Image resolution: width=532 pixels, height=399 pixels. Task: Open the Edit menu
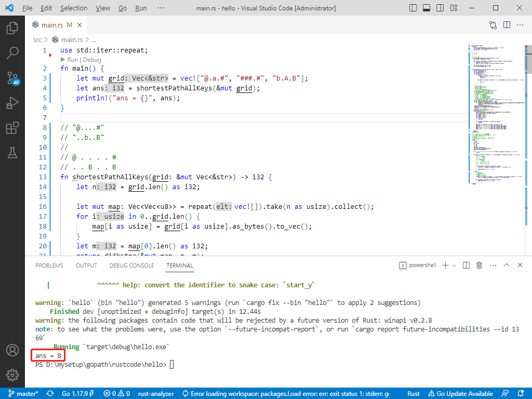46,8
